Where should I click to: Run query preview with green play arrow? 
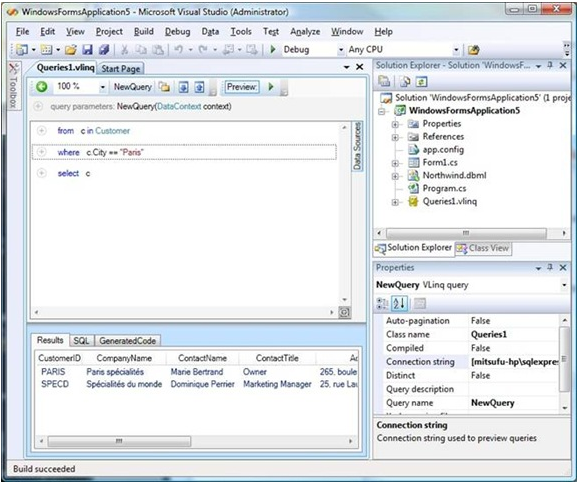point(271,87)
